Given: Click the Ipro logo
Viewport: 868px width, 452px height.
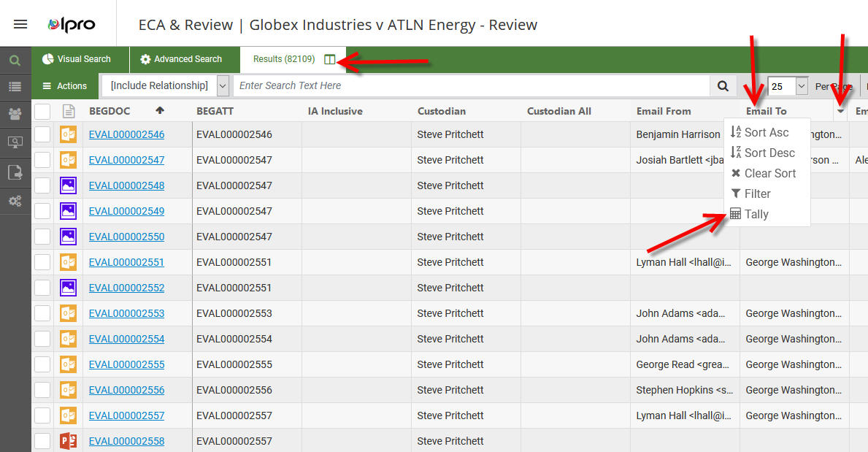Looking at the screenshot, I should pyautogui.click(x=72, y=24).
